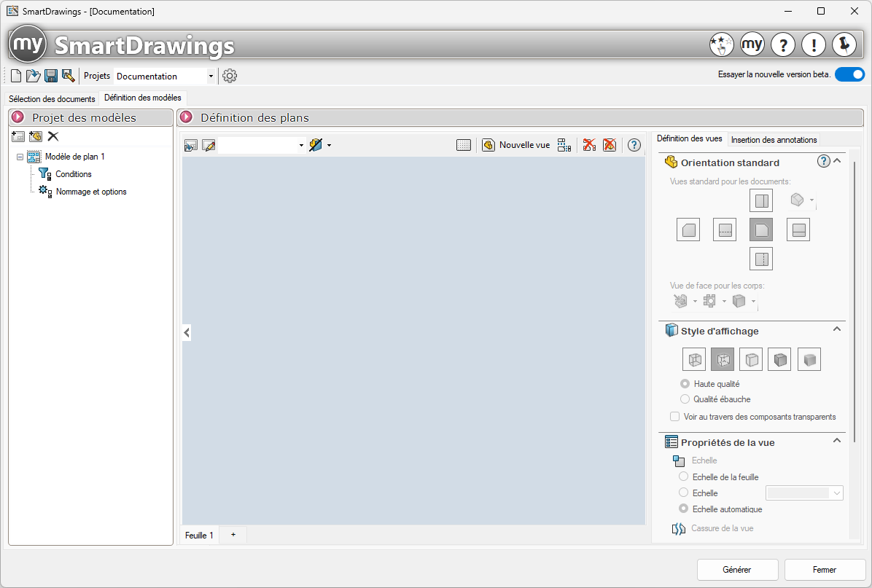Enable Voir au travers des composants transparents

pos(674,417)
